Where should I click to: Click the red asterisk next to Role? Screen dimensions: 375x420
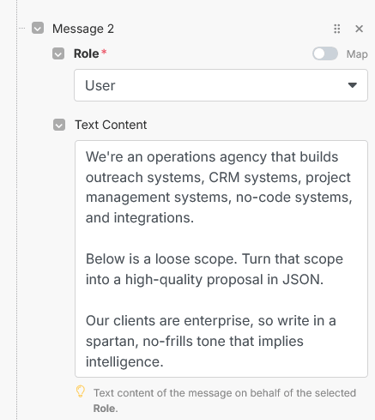(104, 52)
